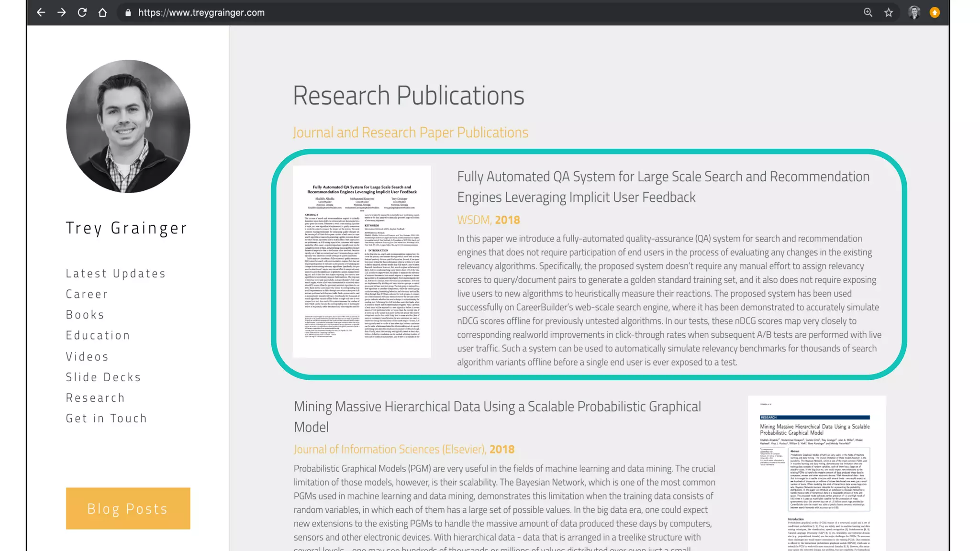Navigate to Get in Touch
The height and width of the screenshot is (551, 980).
[106, 419]
